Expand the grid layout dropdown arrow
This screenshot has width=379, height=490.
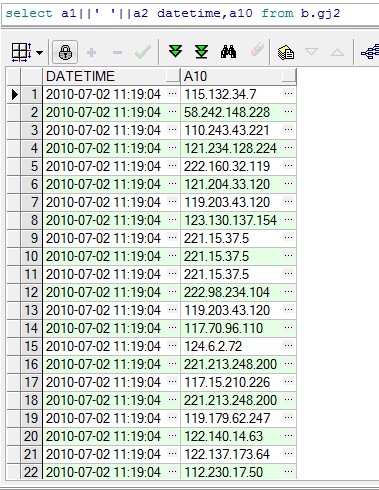(40, 53)
